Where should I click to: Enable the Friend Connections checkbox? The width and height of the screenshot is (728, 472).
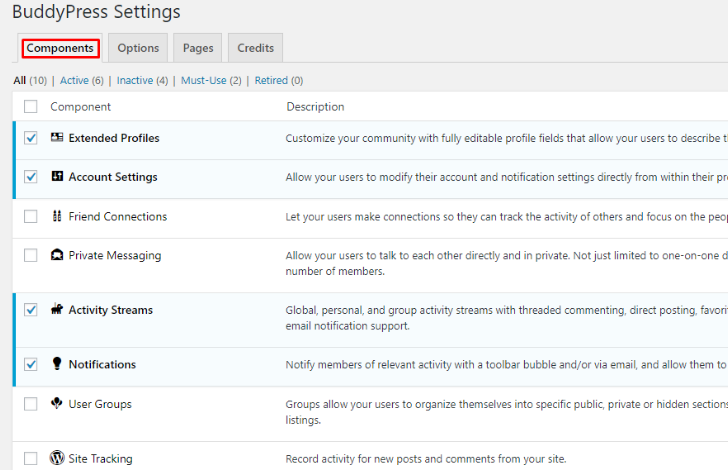click(31, 216)
